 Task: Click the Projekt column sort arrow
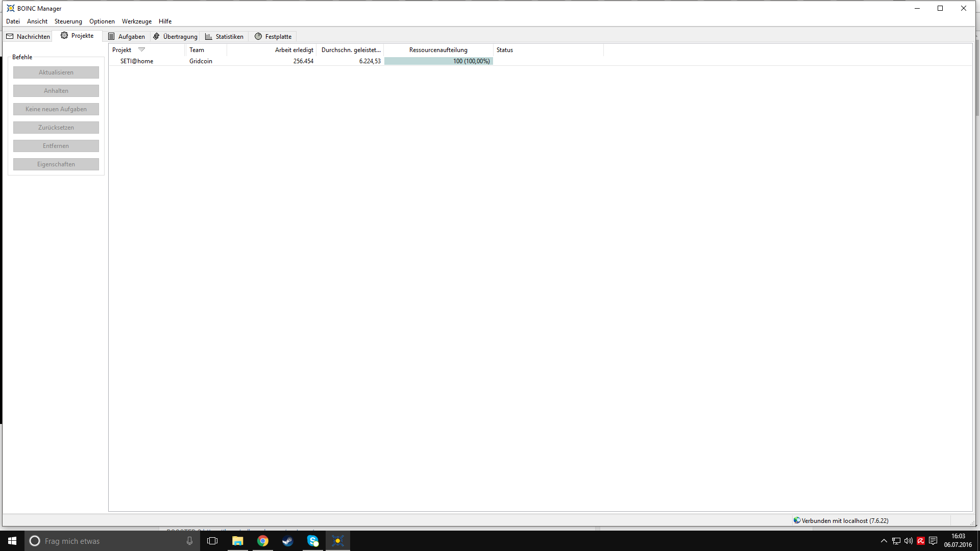point(142,49)
